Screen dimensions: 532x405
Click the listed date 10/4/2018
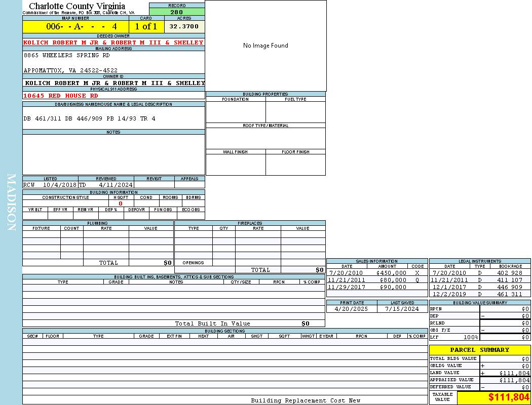coord(59,185)
